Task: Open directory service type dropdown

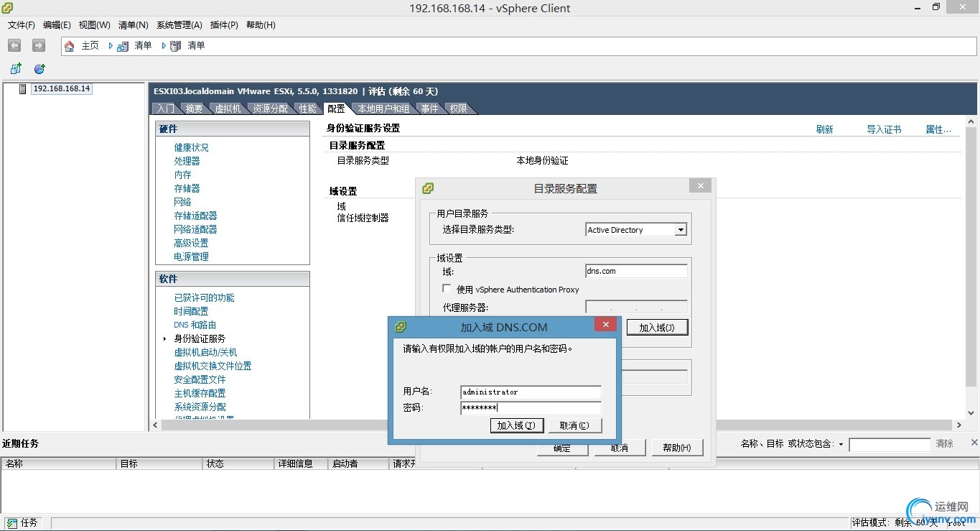Action: (x=681, y=230)
